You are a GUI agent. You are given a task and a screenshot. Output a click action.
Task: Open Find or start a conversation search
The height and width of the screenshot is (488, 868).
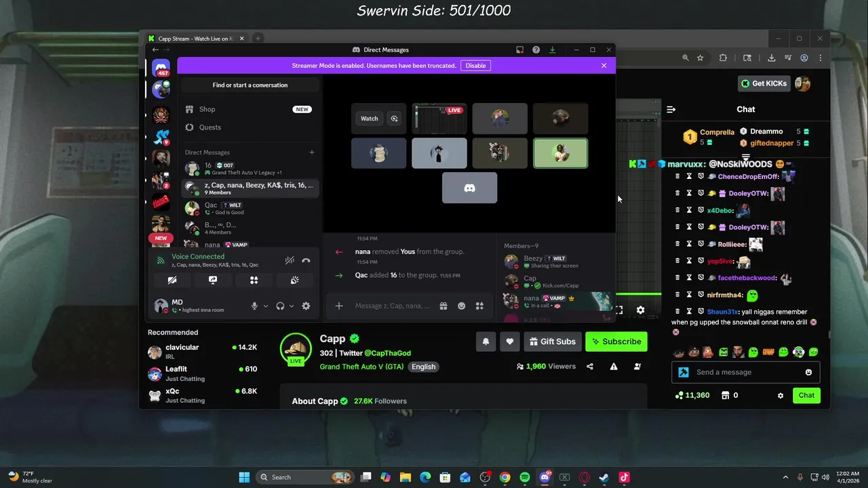[x=250, y=85]
